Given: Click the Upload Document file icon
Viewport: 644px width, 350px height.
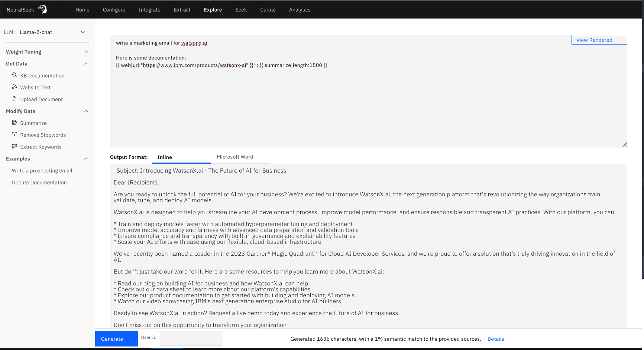Looking at the screenshot, I should (x=14, y=99).
